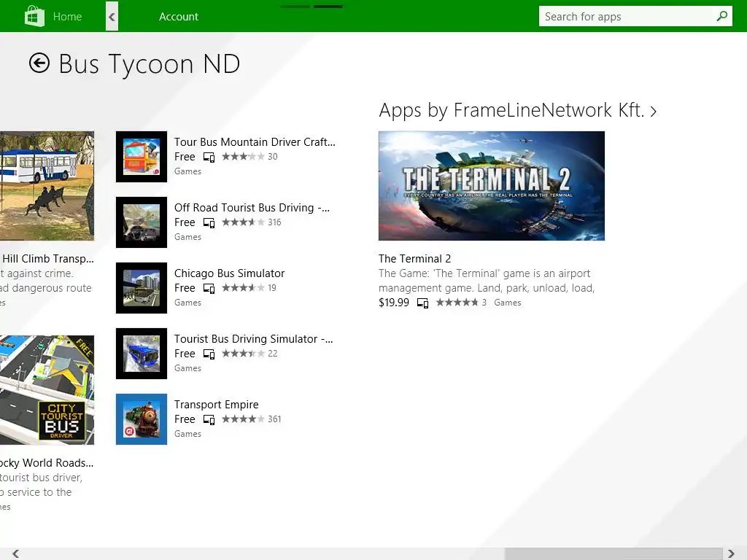The width and height of the screenshot is (747, 560).
Task: Click the horizontal scrollbar thumb
Action: click(x=614, y=553)
